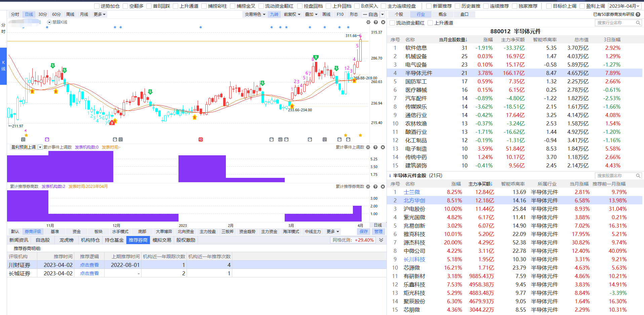Click the red 9 signal marker near December low
Screen dimensions: 644x315
pos(112,123)
